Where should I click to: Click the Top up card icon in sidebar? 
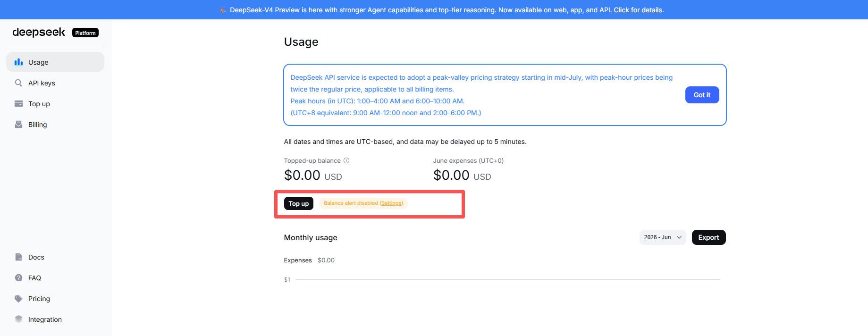19,104
